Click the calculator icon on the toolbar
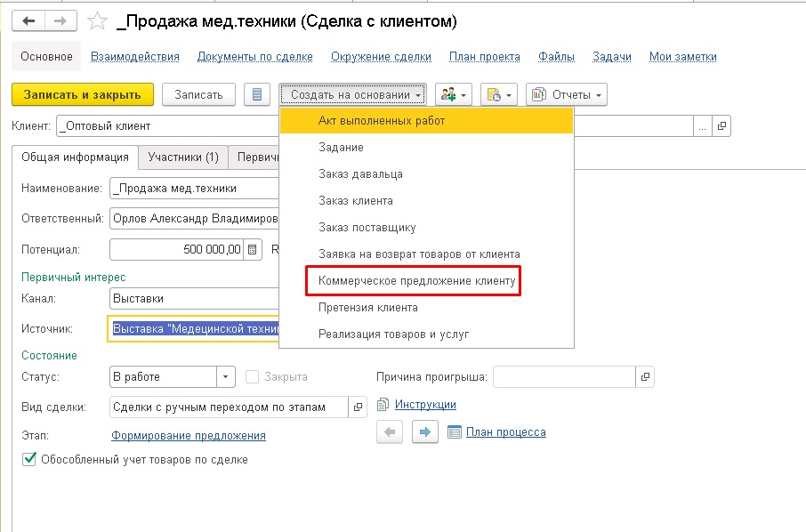This screenshot has width=806, height=532. coord(258,94)
